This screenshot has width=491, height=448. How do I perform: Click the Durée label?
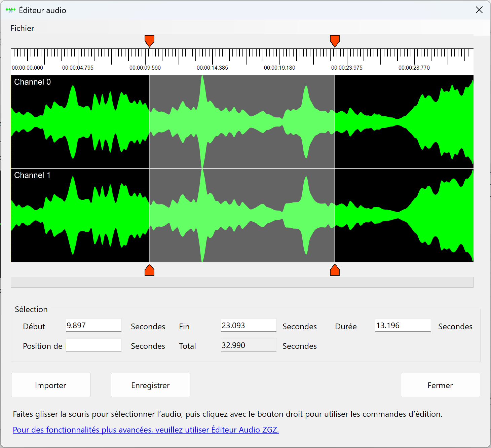pyautogui.click(x=346, y=327)
